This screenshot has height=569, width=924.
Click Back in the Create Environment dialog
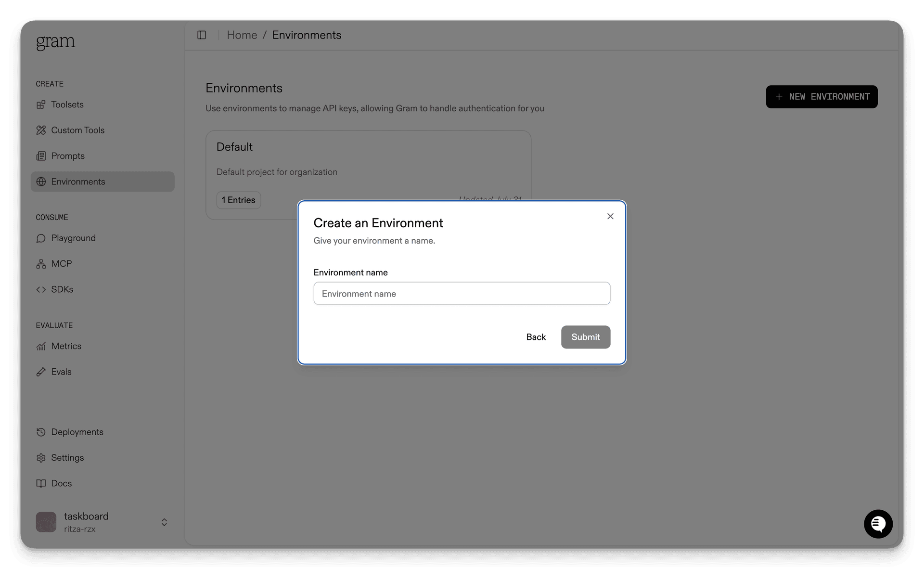pos(536,337)
